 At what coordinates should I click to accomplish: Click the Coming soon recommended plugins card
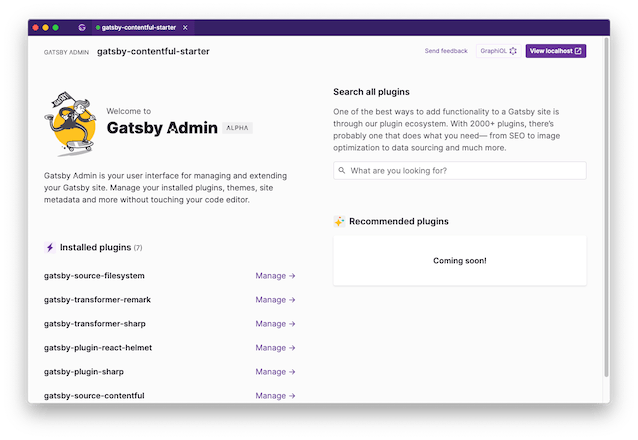coord(460,260)
